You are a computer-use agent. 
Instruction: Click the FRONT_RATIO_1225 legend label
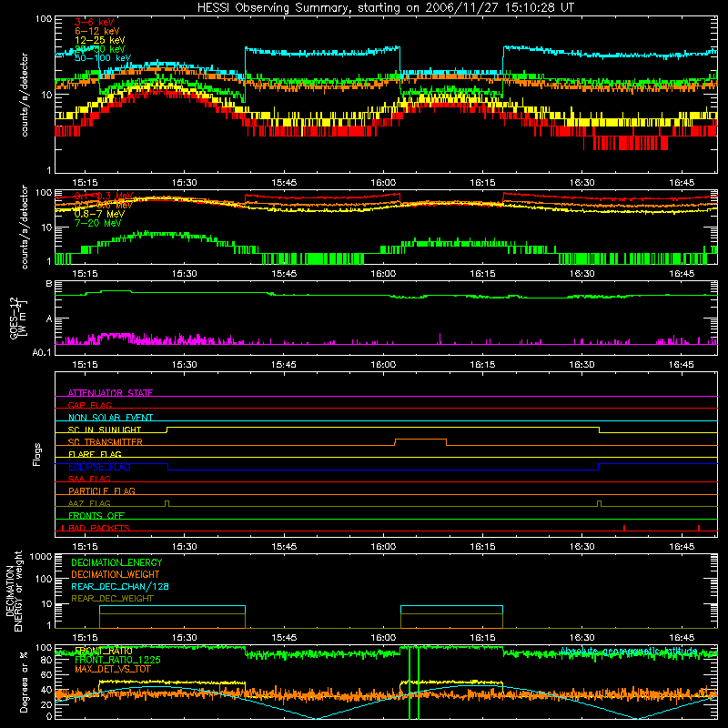click(x=117, y=660)
